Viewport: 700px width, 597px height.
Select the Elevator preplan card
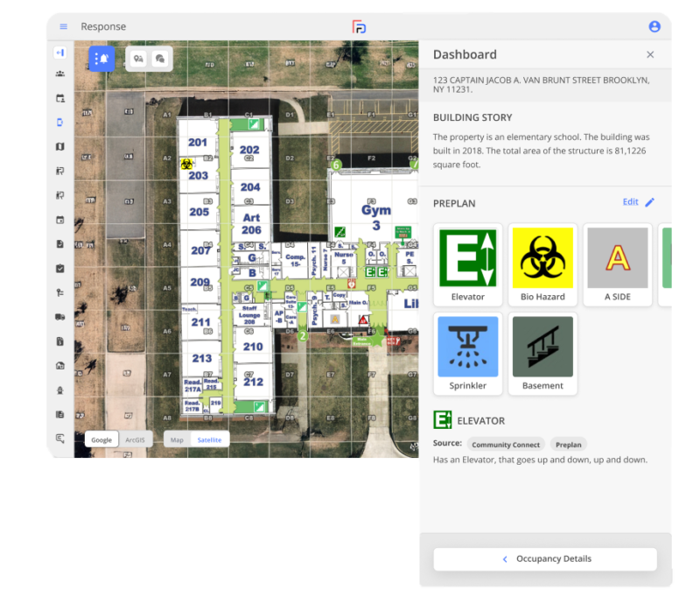[x=468, y=264]
